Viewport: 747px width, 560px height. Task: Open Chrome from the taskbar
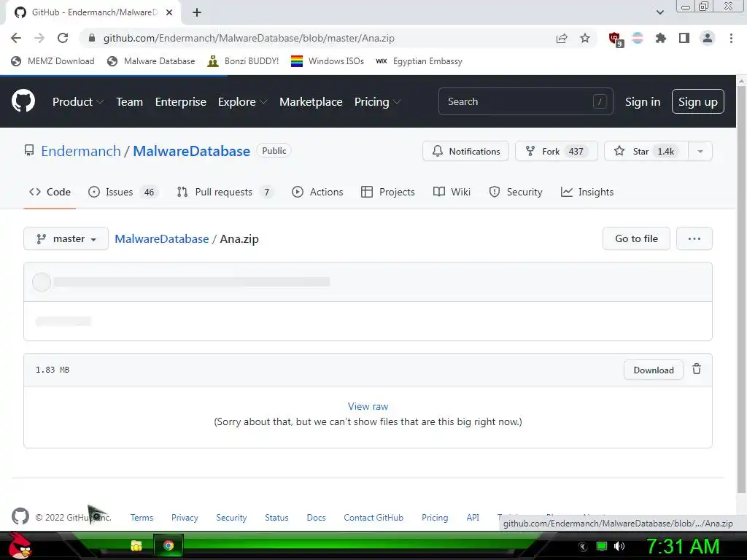[x=169, y=545]
